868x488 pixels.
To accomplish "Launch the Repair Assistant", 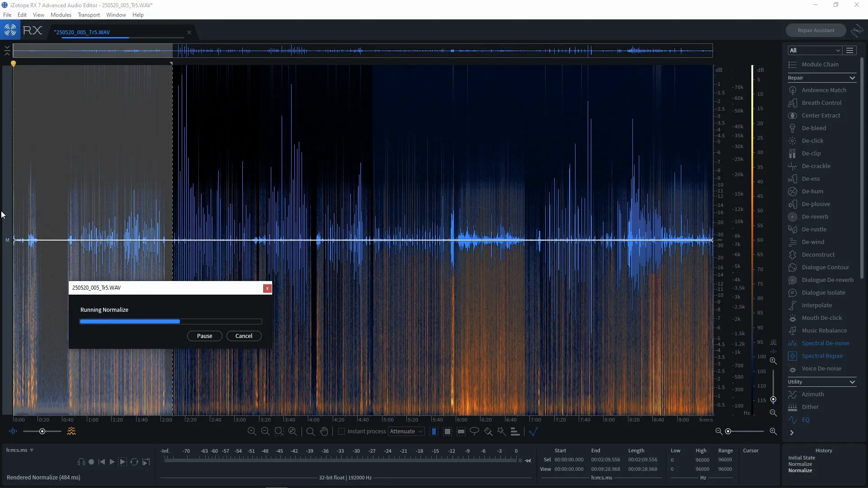I will point(816,30).
